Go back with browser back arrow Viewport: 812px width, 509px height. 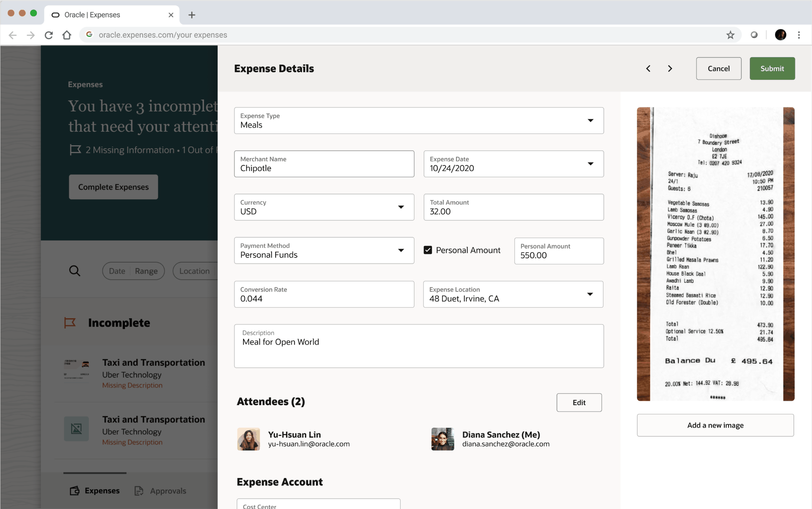pyautogui.click(x=13, y=35)
